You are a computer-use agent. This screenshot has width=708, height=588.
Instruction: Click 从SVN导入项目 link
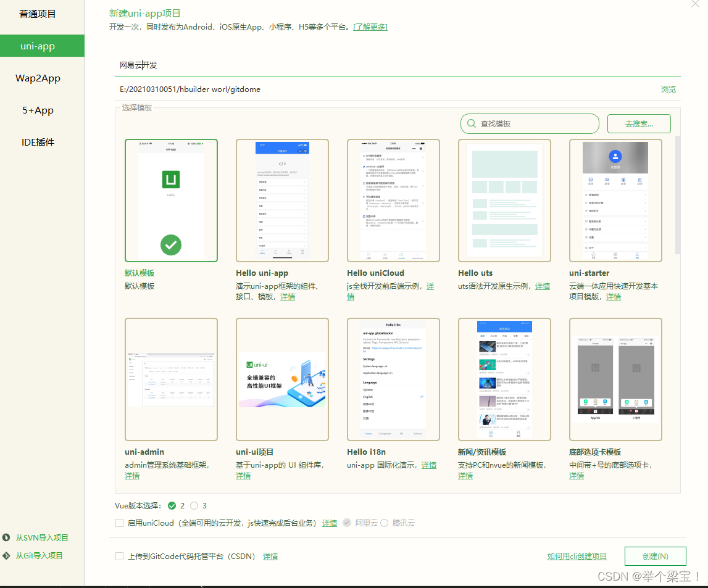coord(42,538)
